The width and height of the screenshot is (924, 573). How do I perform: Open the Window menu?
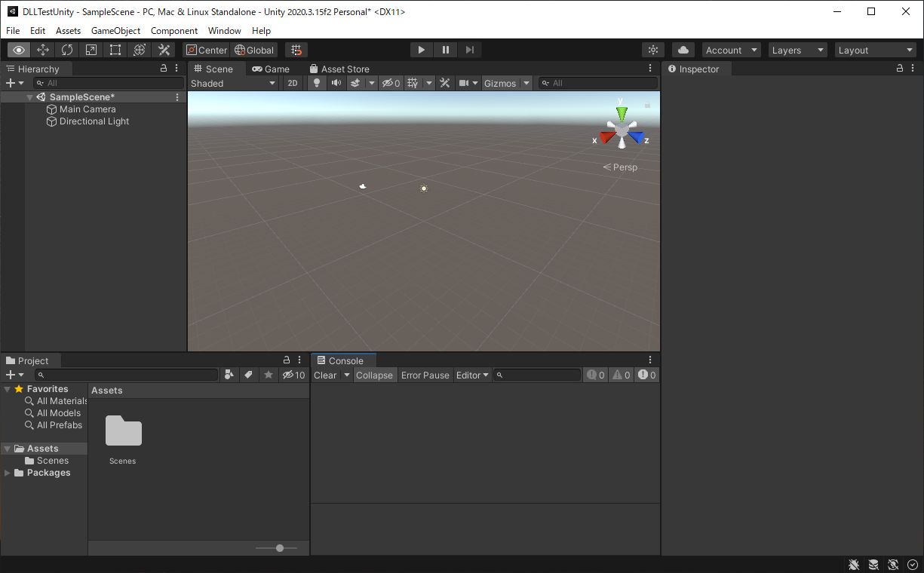coord(225,31)
